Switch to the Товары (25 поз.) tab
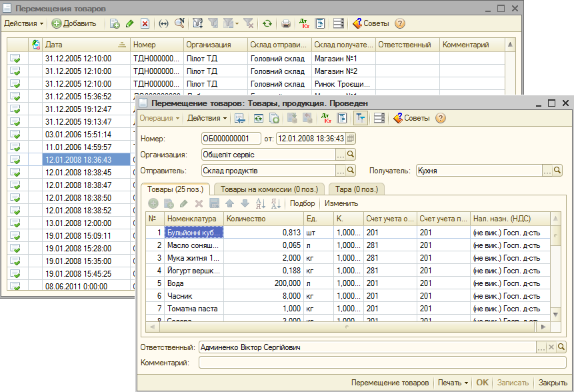This screenshot has width=574, height=392. [175, 189]
